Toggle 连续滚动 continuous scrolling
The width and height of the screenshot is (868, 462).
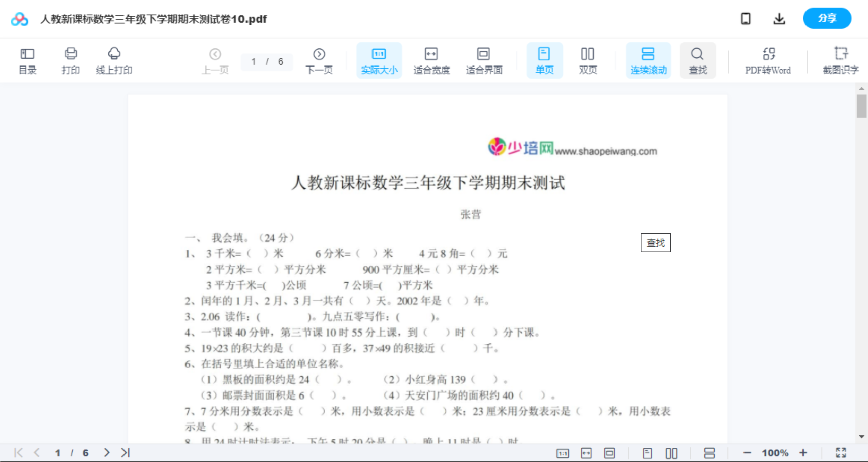(x=648, y=59)
